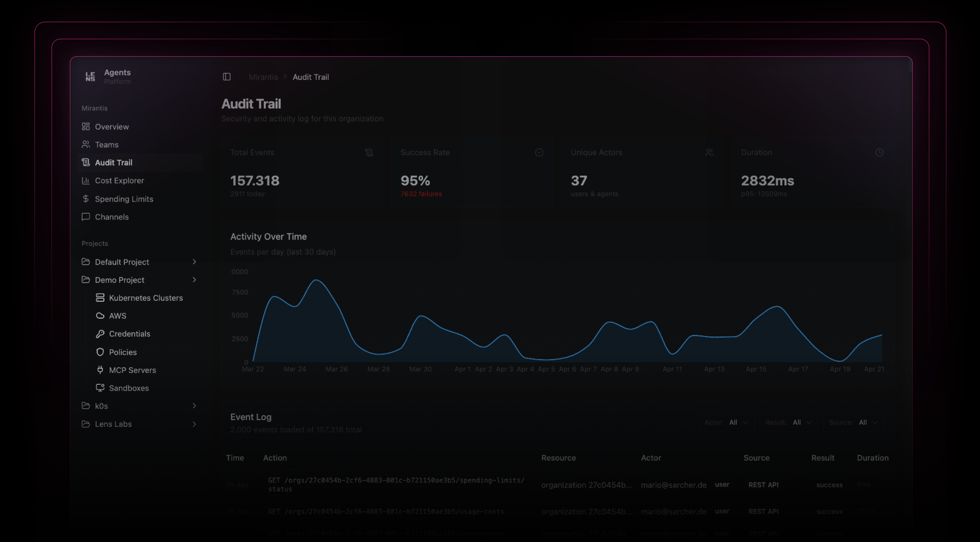Click the Teams people icon
Viewport: 980px width, 542px height.
click(86, 144)
